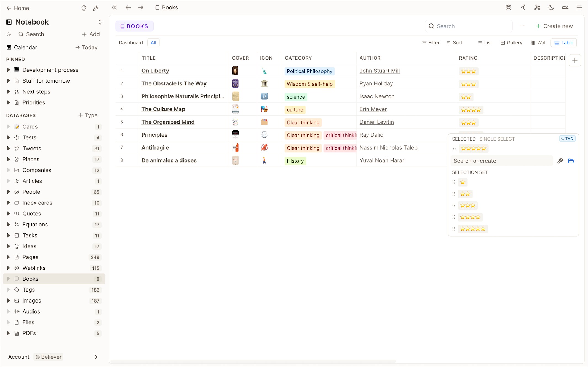The image size is (588, 367).
Task: Expand the Weblinks database
Action: pyautogui.click(x=8, y=268)
